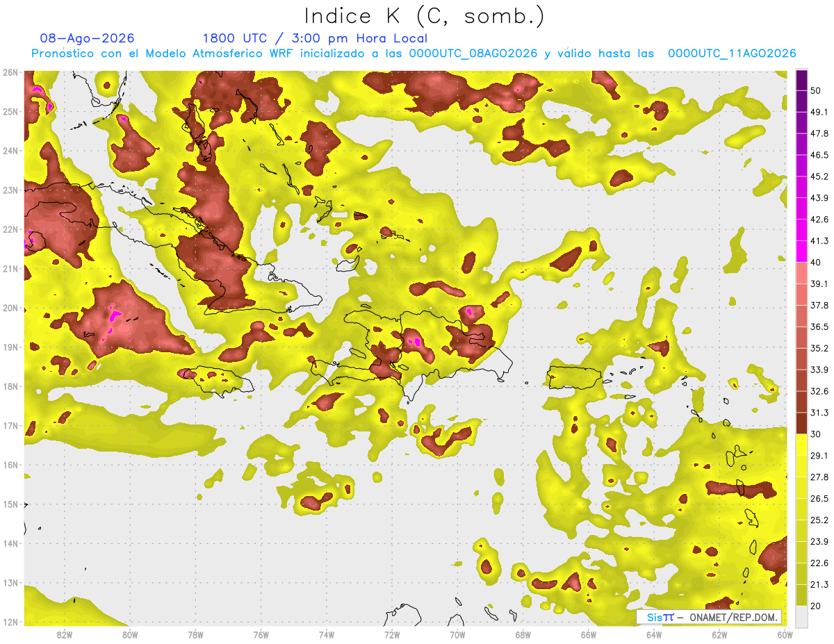Click the colorbar label '22.6'
Viewport: 834px width, 644px height.
[819, 563]
